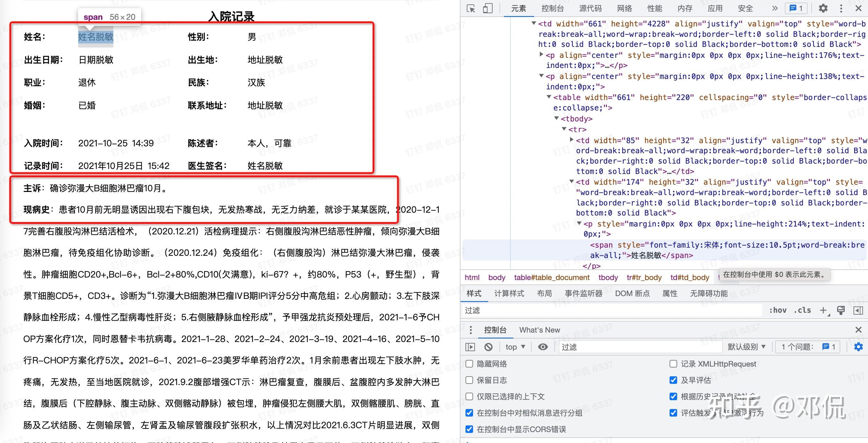Open DevTools settings gear
The height and width of the screenshot is (443, 868).
pyautogui.click(x=823, y=8)
